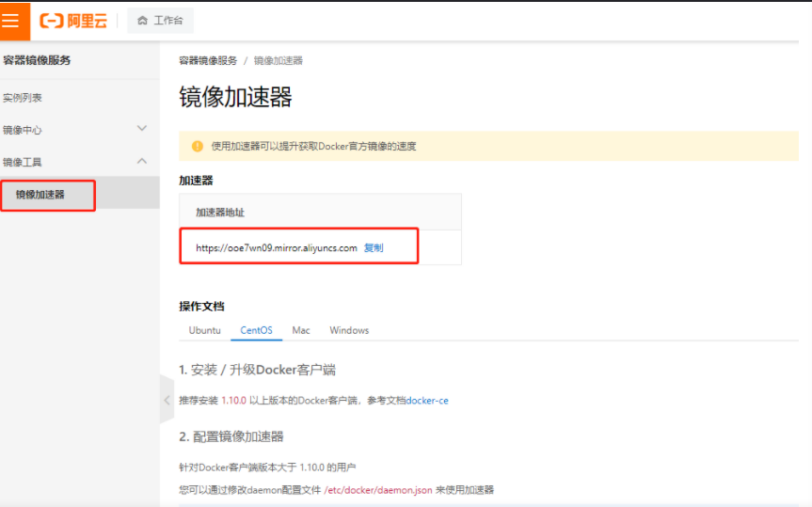Open the docker-ce documentation link
Screen dimensions: 812x507
pos(427,401)
